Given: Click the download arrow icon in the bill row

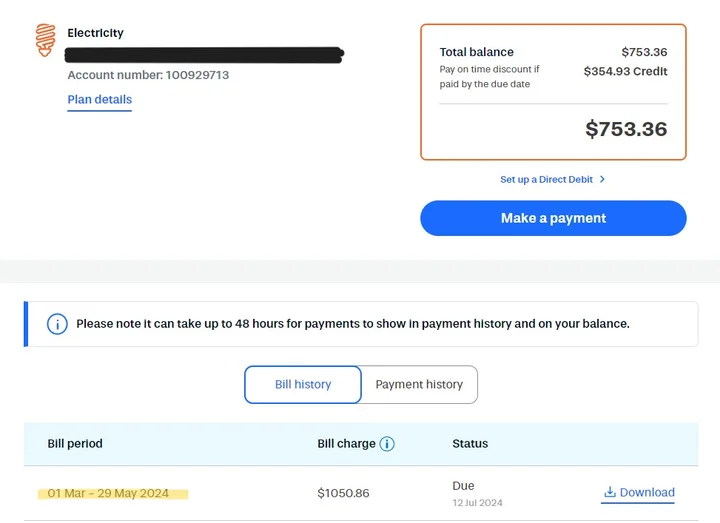Looking at the screenshot, I should (609, 492).
